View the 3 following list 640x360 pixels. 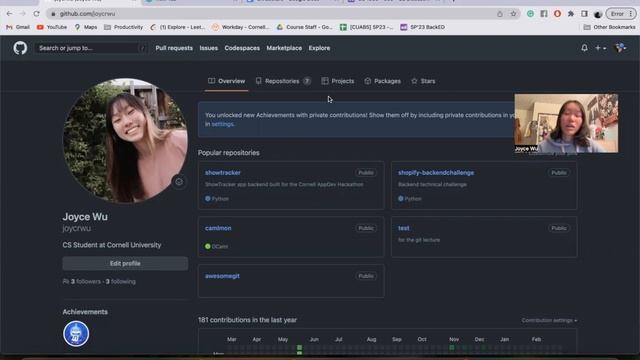click(x=120, y=281)
